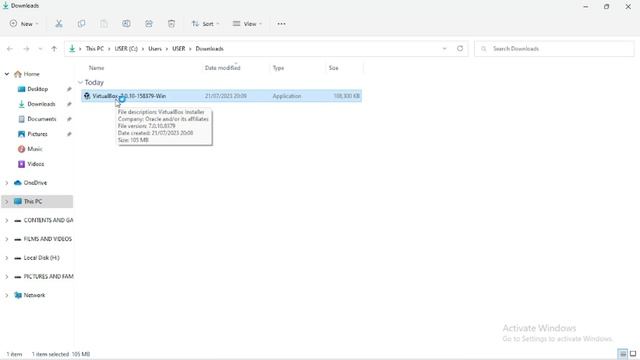Sort by the Size column header
This screenshot has width=640, height=360.
[x=333, y=68]
